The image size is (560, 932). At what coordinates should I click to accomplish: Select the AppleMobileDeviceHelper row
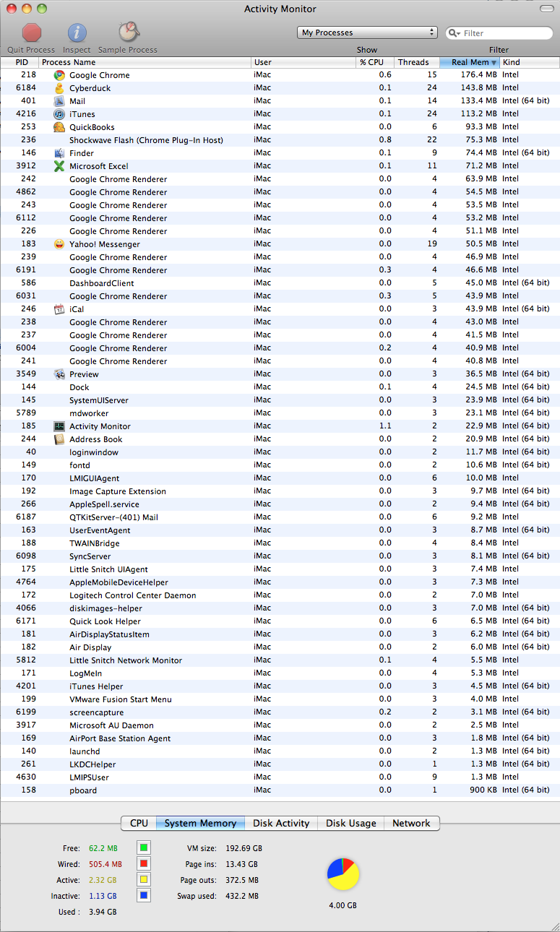pos(280,582)
